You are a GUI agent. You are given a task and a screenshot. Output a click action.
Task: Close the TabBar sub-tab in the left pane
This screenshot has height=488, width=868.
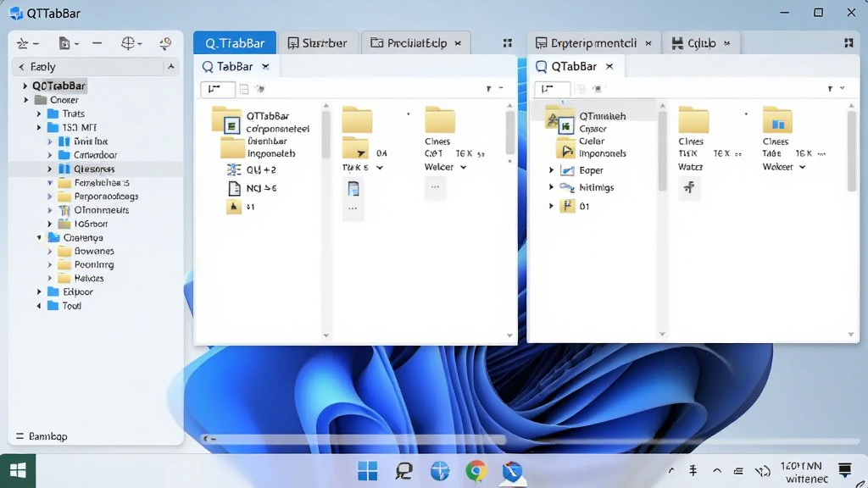(265, 66)
